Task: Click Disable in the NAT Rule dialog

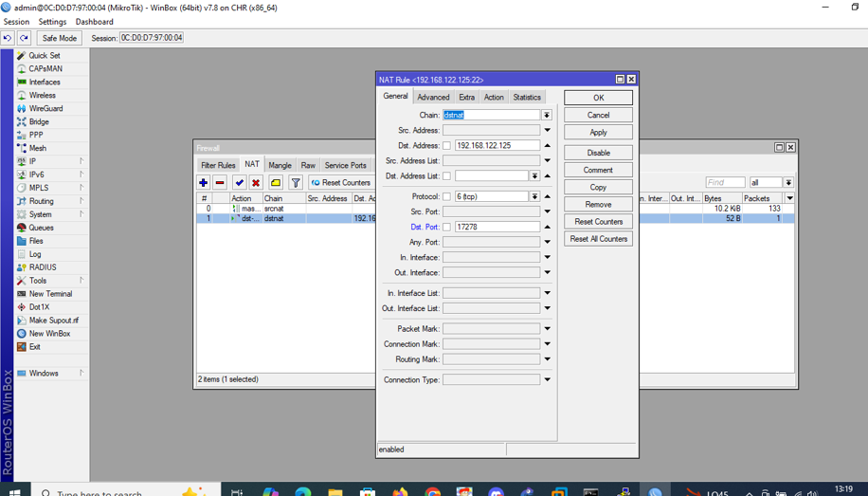Action: [x=599, y=153]
